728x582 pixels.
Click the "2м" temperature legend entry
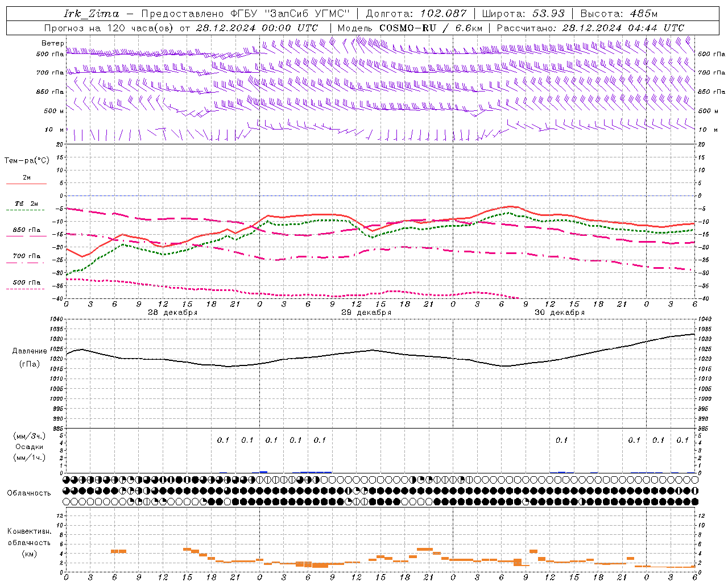(27, 177)
